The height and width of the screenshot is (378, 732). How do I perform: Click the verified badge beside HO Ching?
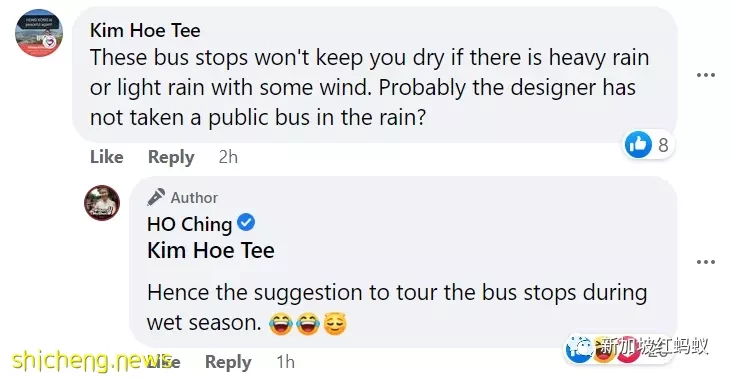coord(246,223)
